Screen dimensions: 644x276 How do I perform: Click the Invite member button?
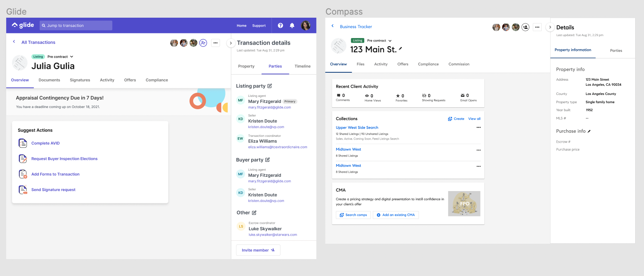(x=258, y=250)
